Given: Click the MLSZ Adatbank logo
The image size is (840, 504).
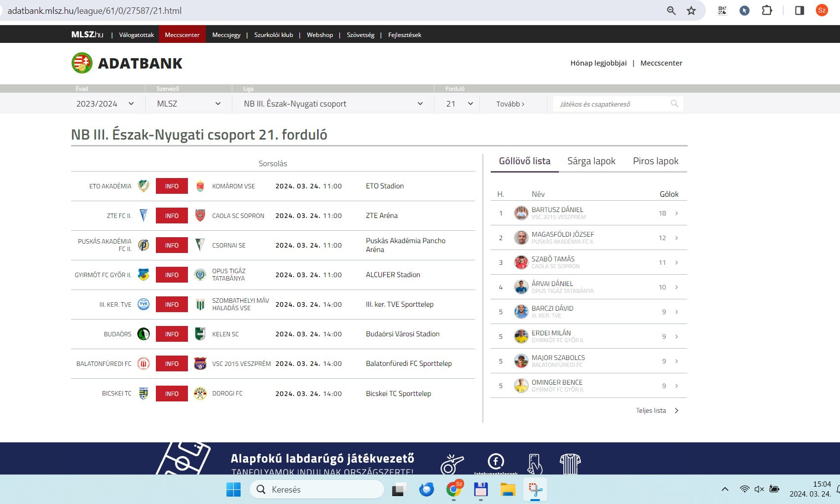Looking at the screenshot, I should click(127, 63).
